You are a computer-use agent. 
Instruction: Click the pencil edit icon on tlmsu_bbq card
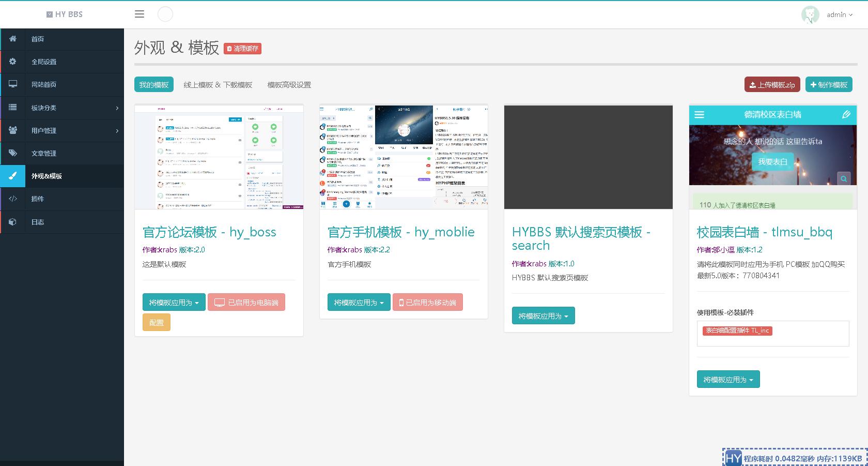click(x=846, y=115)
